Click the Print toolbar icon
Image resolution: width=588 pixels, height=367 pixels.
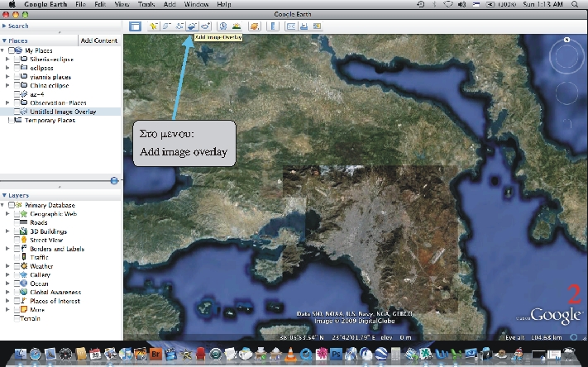pyautogui.click(x=304, y=26)
